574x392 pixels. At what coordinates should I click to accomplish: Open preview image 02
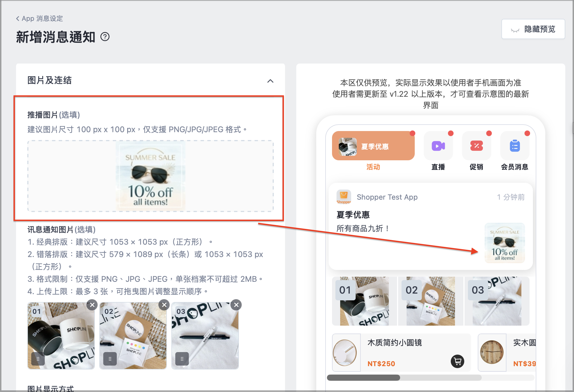tap(431, 301)
